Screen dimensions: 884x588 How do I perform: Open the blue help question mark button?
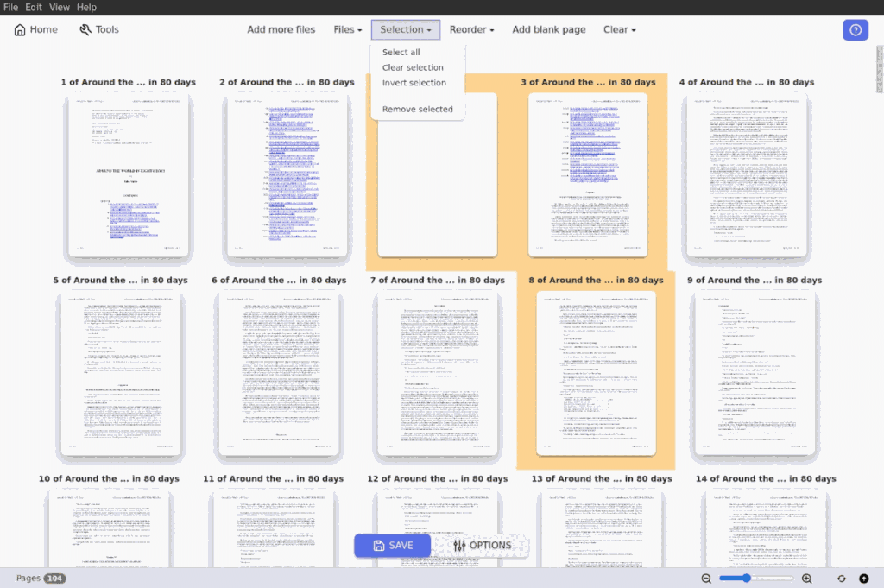point(856,30)
